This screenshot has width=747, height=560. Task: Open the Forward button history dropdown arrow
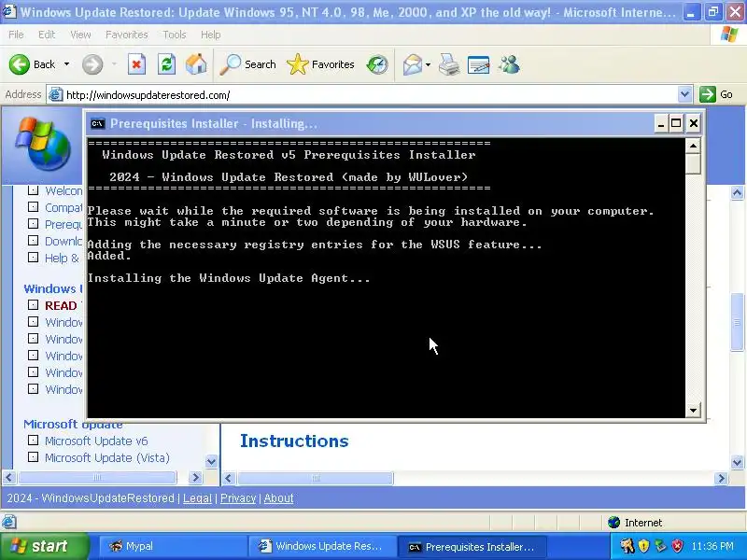coord(114,64)
